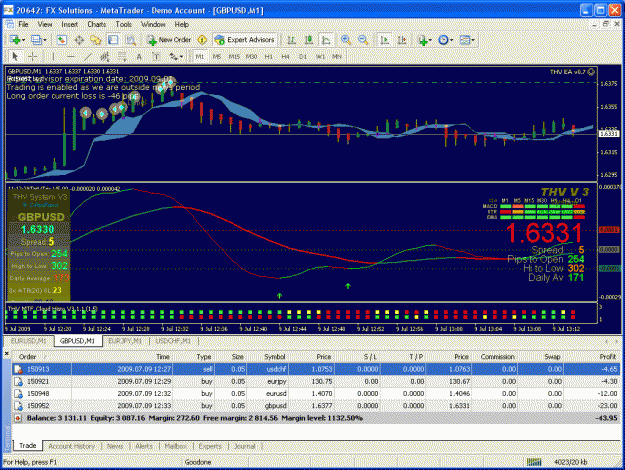Select the Text Label 'T' tool

(156, 57)
